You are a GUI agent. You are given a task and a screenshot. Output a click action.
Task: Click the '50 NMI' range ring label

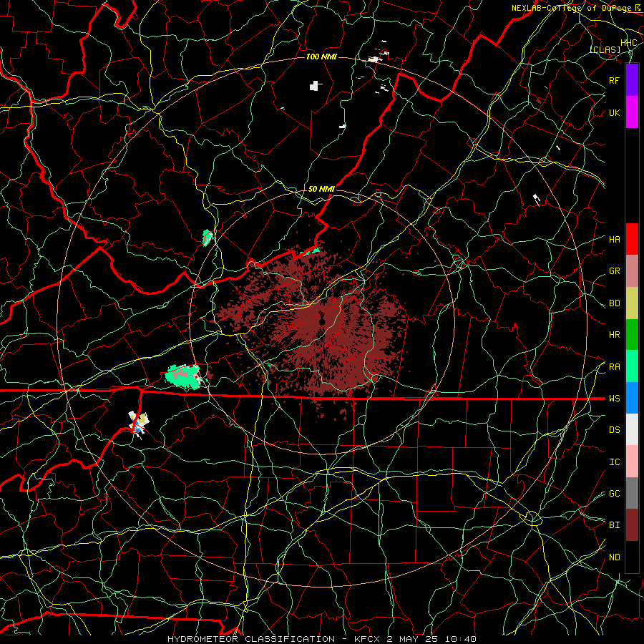coord(321,189)
